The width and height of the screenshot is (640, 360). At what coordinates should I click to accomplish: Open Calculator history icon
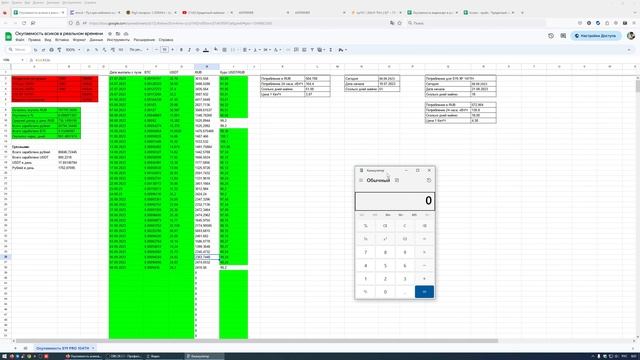click(x=429, y=180)
